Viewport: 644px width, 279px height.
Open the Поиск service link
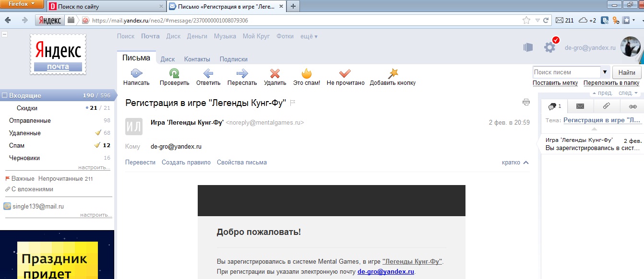click(x=126, y=36)
